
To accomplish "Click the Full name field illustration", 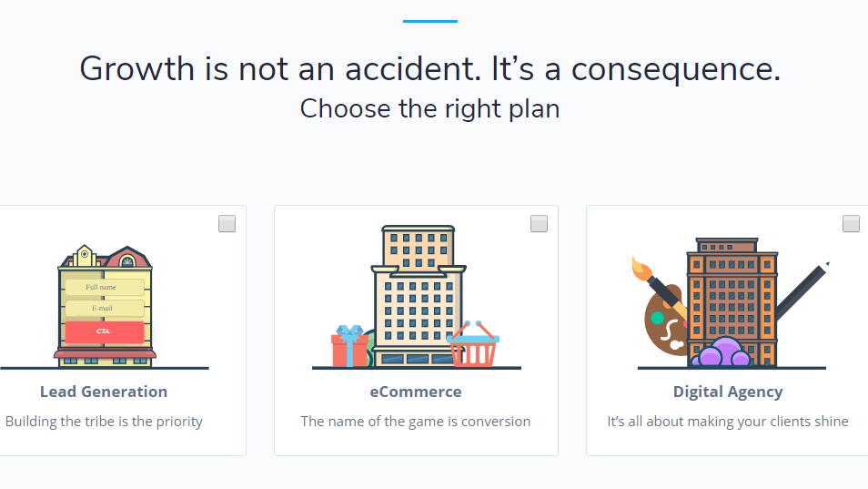I will click(x=105, y=287).
